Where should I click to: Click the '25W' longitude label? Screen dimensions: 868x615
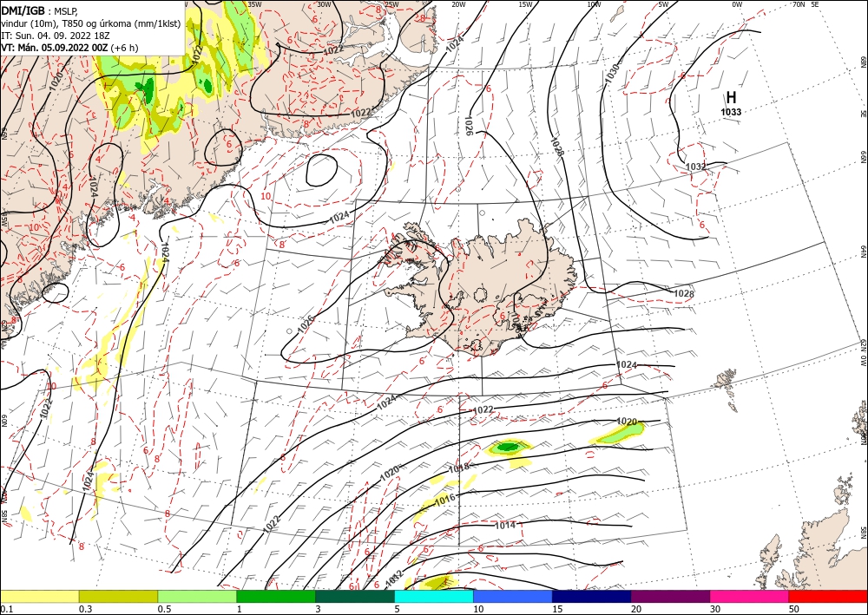click(391, 4)
